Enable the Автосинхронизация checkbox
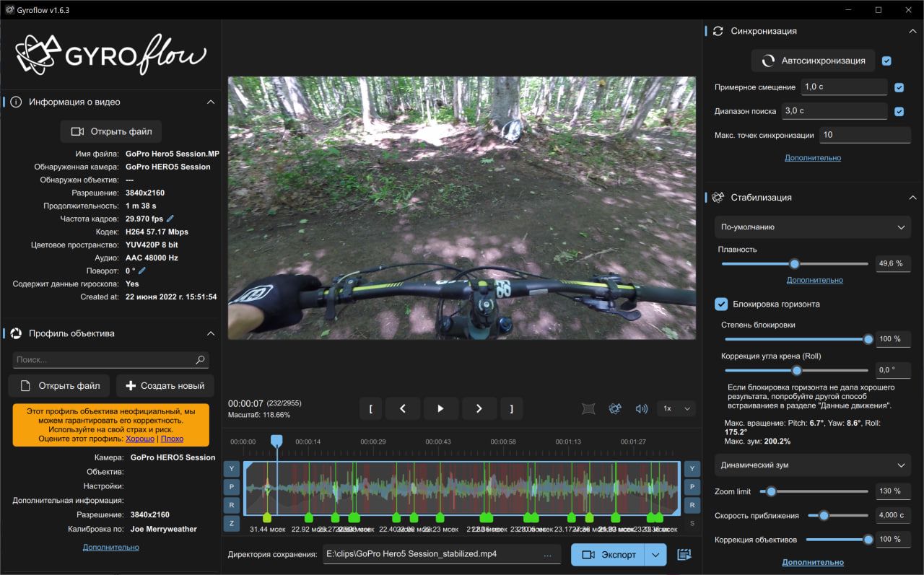The width and height of the screenshot is (924, 575). pos(886,61)
